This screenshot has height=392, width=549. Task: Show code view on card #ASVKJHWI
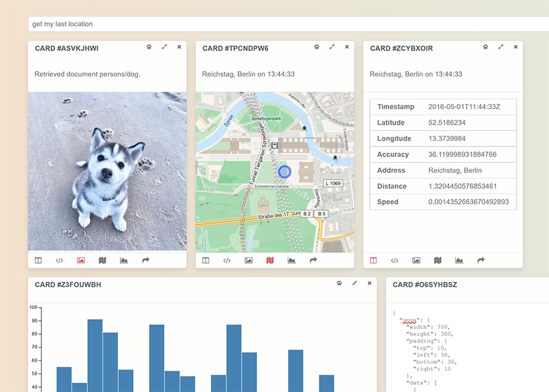click(x=59, y=260)
